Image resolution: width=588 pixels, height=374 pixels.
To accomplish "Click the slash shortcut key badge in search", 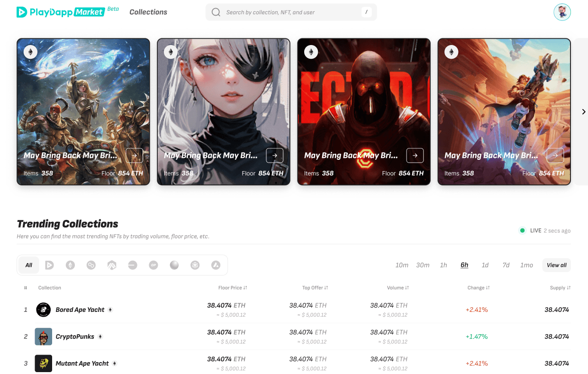I will pos(366,12).
